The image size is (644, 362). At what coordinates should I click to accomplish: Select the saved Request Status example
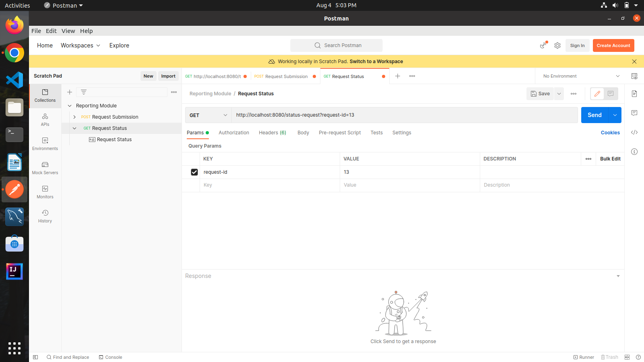114,140
